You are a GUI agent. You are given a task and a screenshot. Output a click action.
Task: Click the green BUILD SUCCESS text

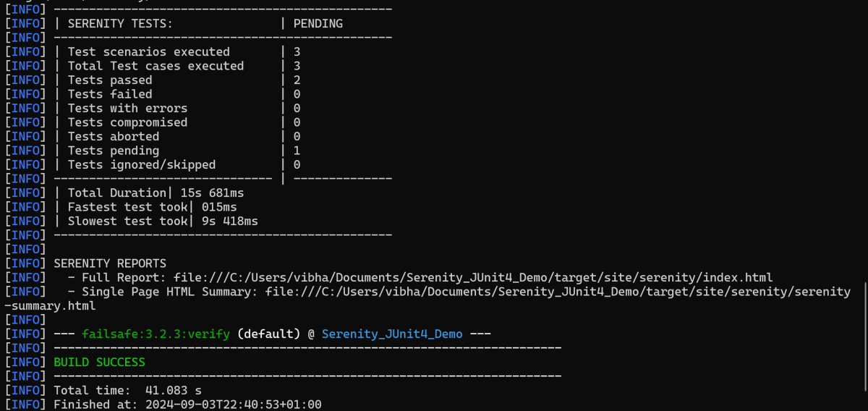[x=99, y=362]
